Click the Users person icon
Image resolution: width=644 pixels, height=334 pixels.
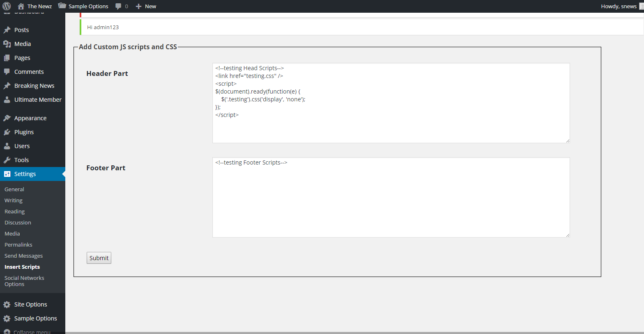7,146
